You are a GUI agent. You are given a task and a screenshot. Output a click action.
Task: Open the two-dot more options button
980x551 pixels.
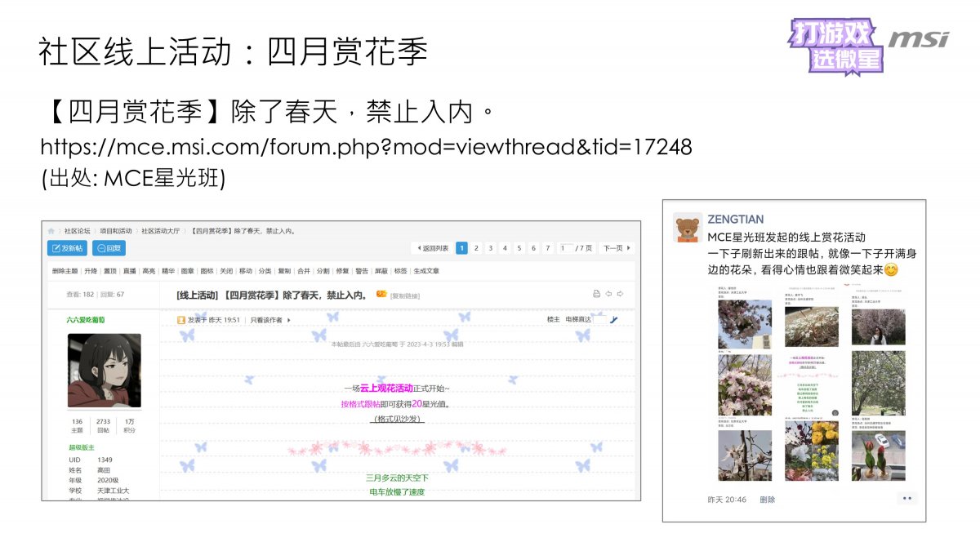point(906,498)
